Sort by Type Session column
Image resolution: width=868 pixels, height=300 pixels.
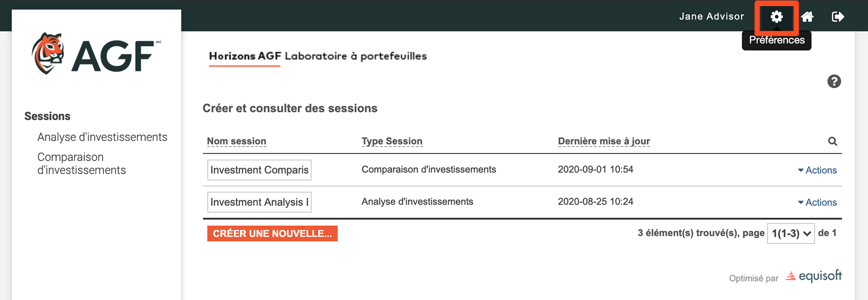point(392,141)
